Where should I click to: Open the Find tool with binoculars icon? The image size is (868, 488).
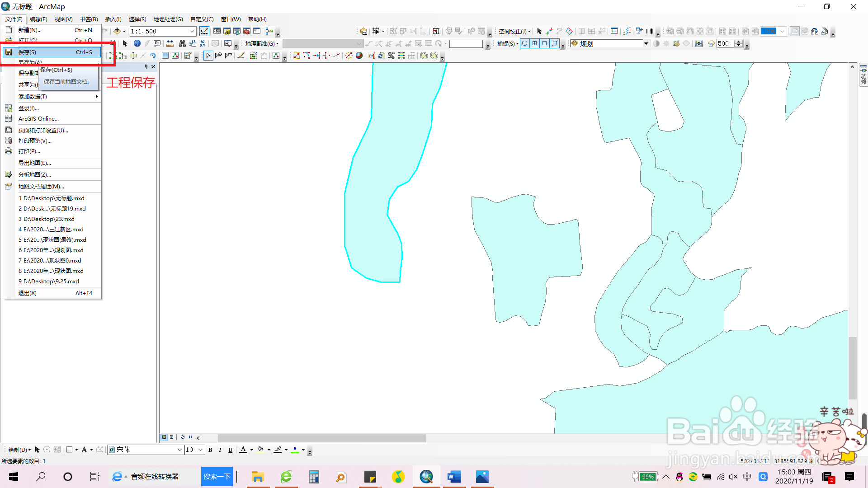coord(182,43)
